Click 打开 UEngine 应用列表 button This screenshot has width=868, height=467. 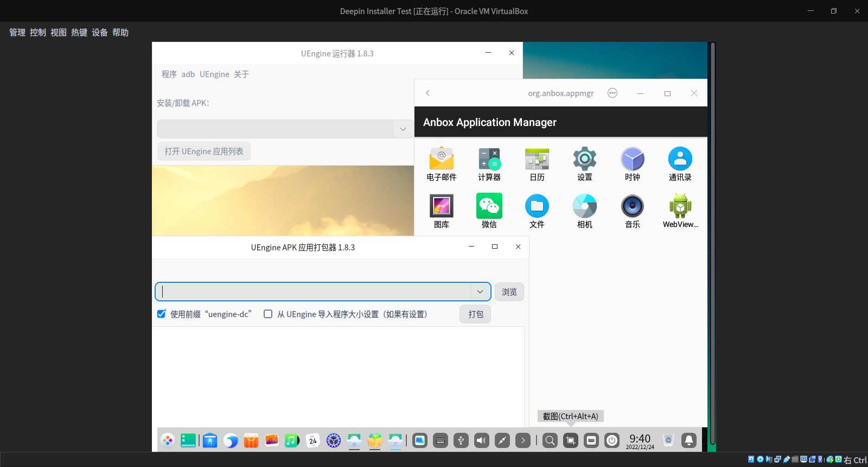pos(204,151)
